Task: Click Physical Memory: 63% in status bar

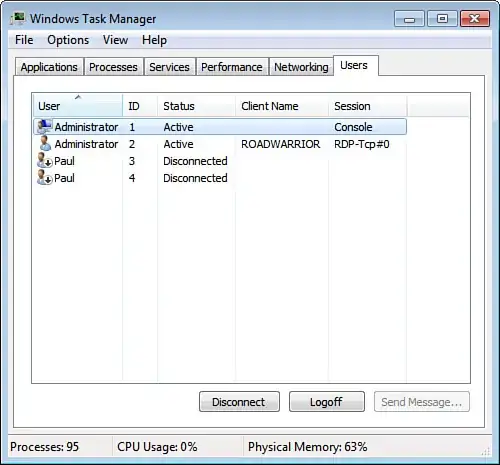Action: 307,447
